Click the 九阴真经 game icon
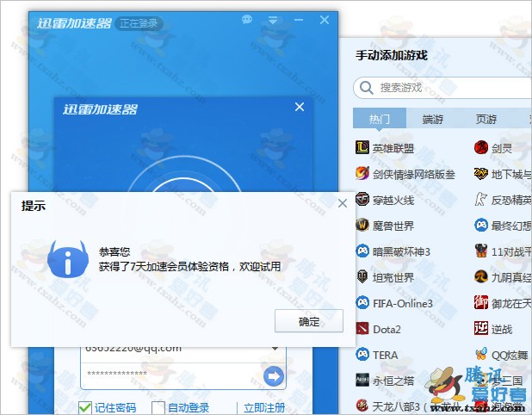532x415 pixels. coord(480,277)
